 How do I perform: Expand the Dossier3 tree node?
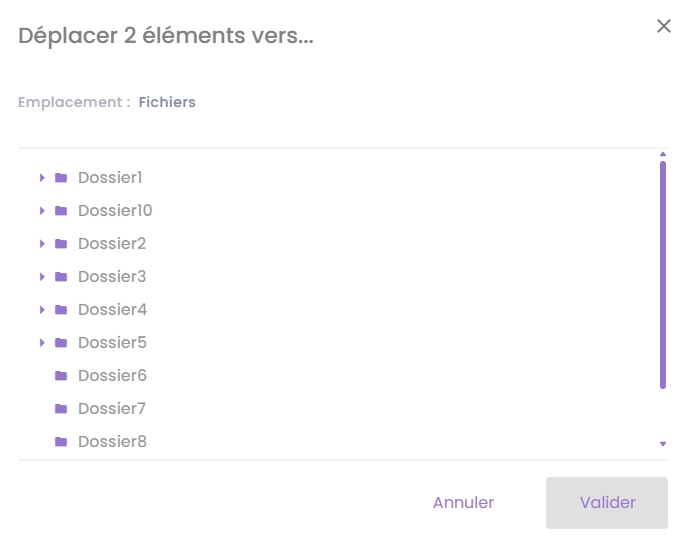(x=42, y=277)
